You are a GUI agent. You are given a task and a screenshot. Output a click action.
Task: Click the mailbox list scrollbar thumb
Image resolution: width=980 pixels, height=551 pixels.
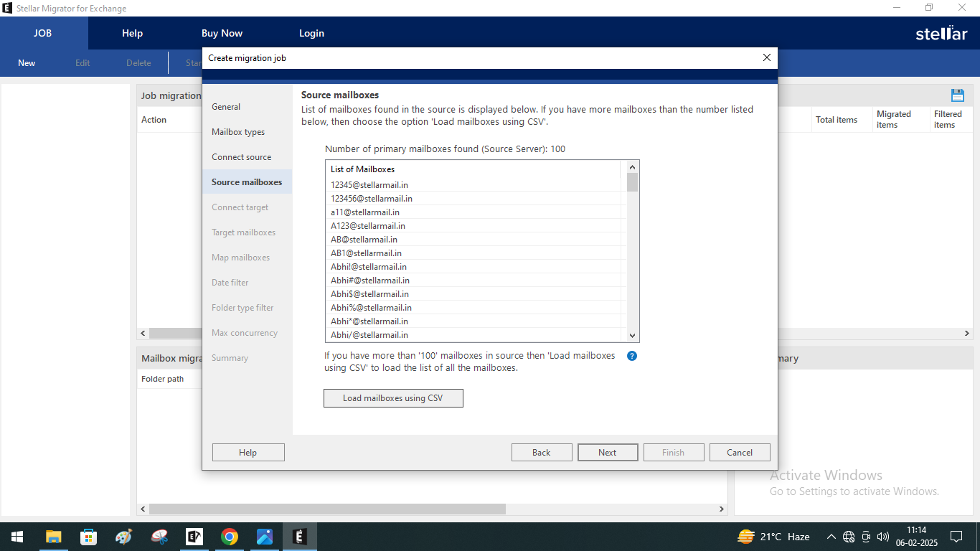click(x=632, y=182)
